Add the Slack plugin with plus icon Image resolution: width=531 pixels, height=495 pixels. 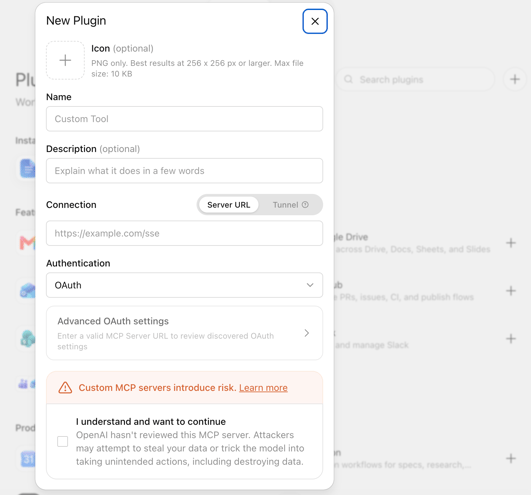(511, 339)
